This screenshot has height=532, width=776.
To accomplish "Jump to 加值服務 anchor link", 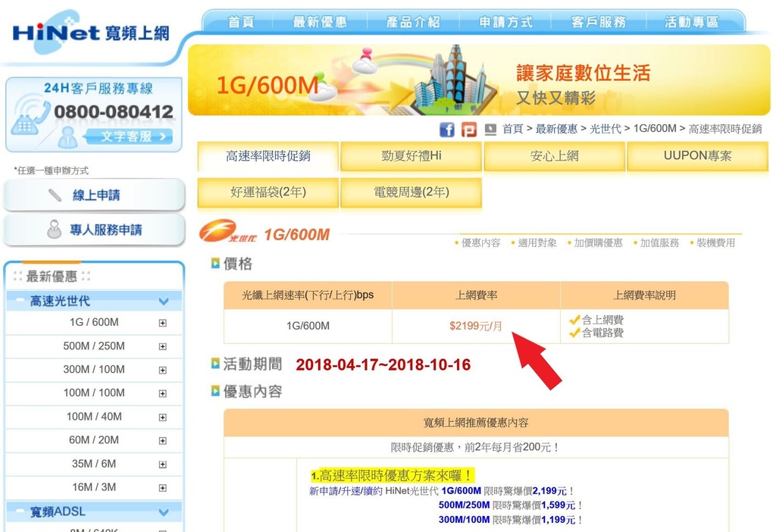I will pos(659,243).
